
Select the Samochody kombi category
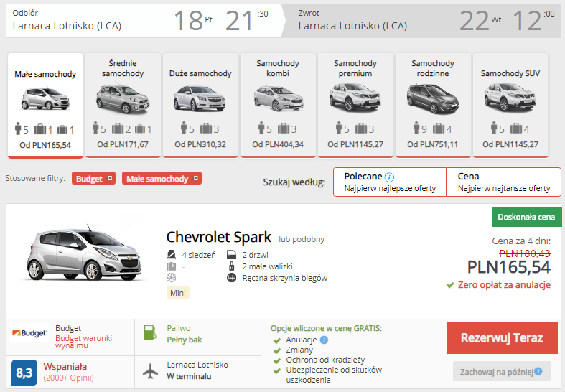278,106
